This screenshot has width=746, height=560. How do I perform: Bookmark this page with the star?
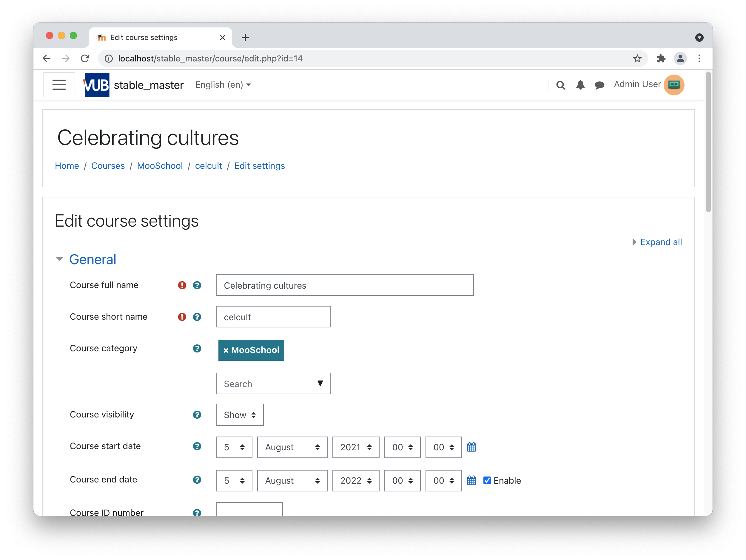click(637, 59)
